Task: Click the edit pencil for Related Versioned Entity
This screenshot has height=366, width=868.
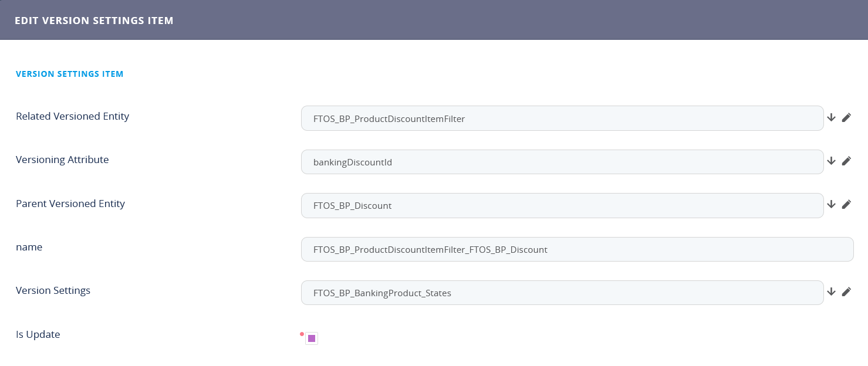Action: point(846,118)
